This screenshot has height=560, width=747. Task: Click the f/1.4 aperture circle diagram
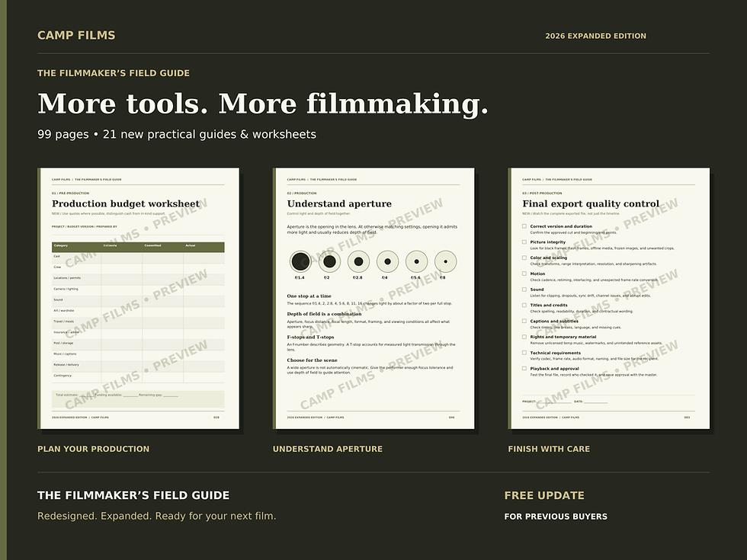pos(300,261)
